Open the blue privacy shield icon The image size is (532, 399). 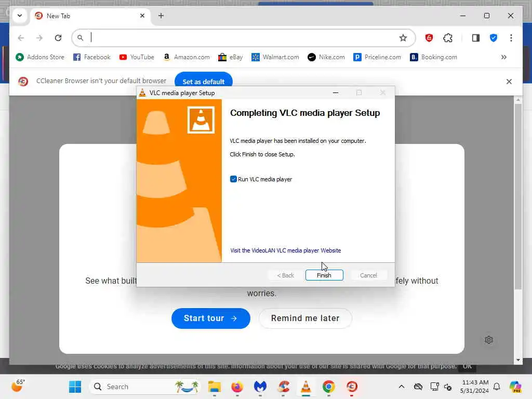point(494,37)
